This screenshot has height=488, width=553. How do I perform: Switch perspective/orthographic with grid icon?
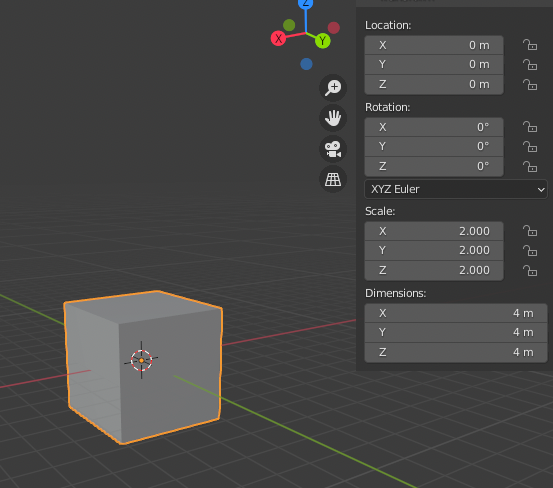pos(333,179)
